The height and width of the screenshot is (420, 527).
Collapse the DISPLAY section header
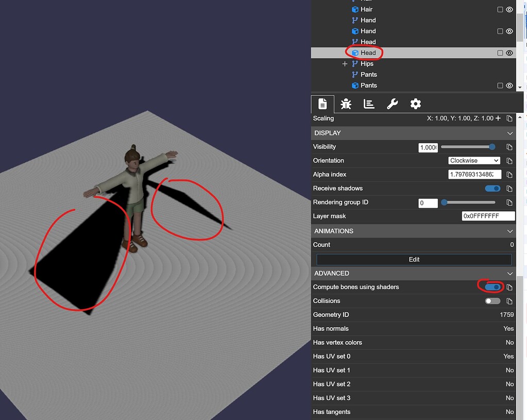pos(509,133)
